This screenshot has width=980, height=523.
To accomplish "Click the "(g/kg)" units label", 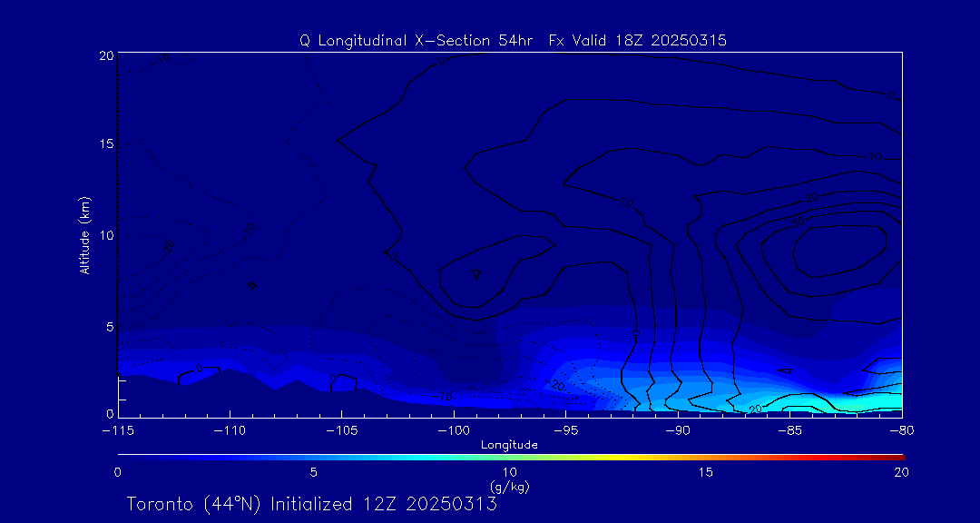I will (x=510, y=485).
